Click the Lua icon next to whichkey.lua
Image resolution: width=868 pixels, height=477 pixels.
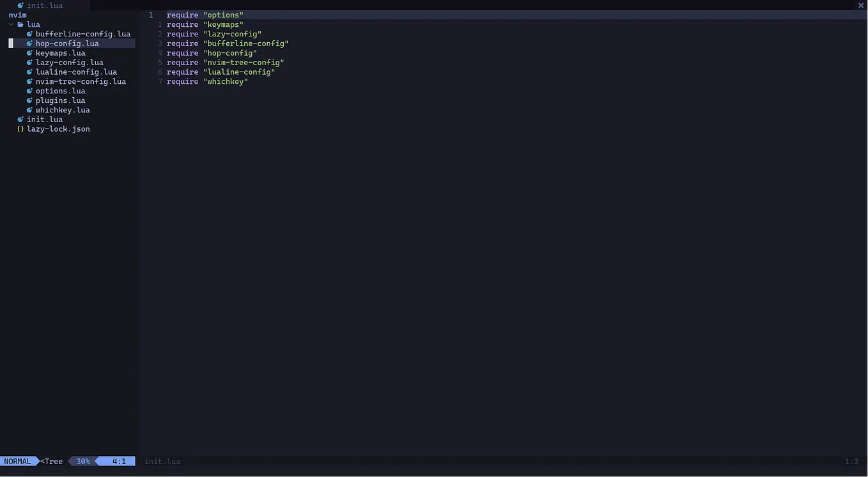pos(29,109)
